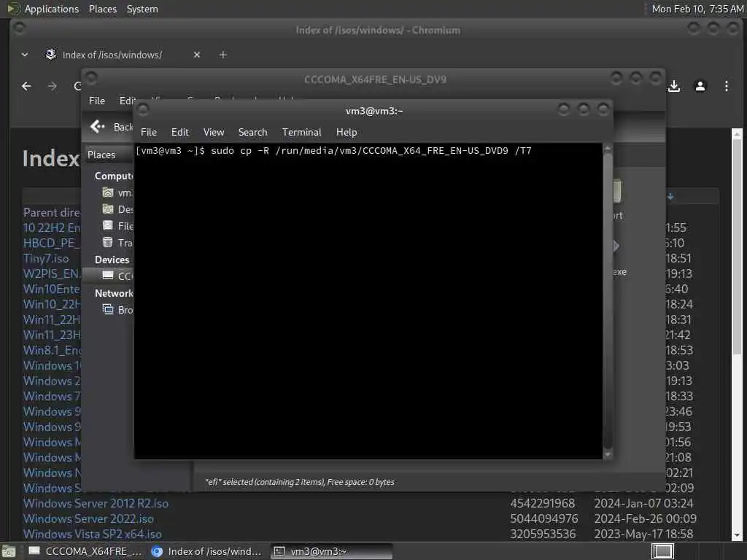Open the Places sidebar dropdown
The image size is (747, 560).
coord(109,155)
